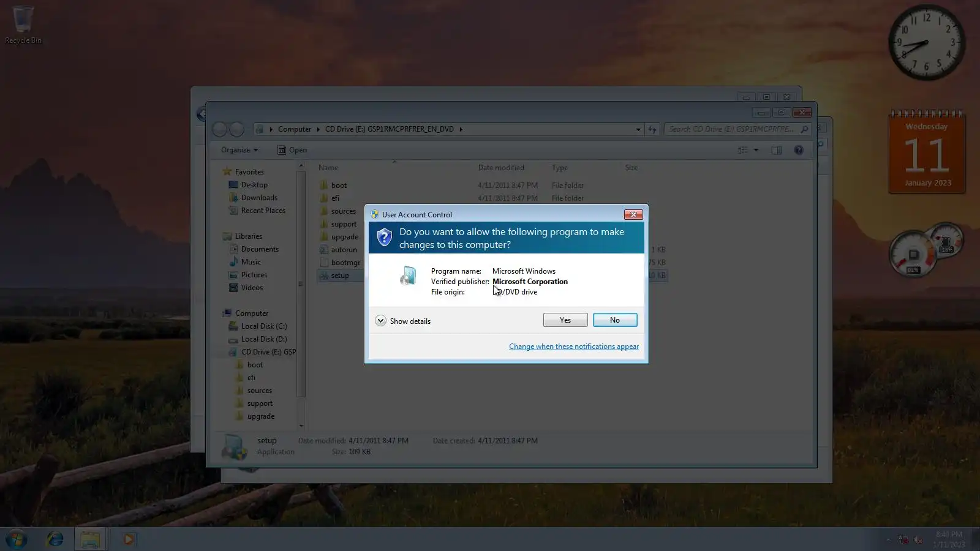Open 'Change when these notifications appear' link
980x551 pixels.
coord(574,347)
